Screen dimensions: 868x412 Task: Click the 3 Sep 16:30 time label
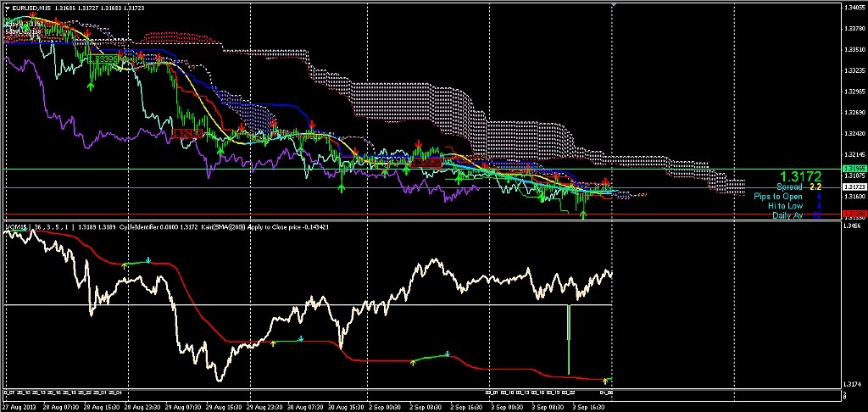click(588, 408)
